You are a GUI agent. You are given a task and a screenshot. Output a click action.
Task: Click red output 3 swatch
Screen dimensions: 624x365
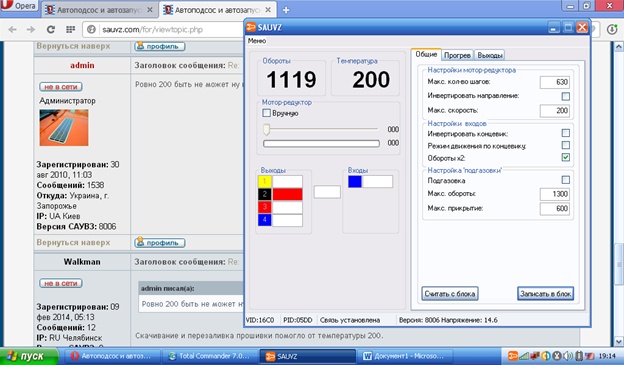[x=265, y=207]
